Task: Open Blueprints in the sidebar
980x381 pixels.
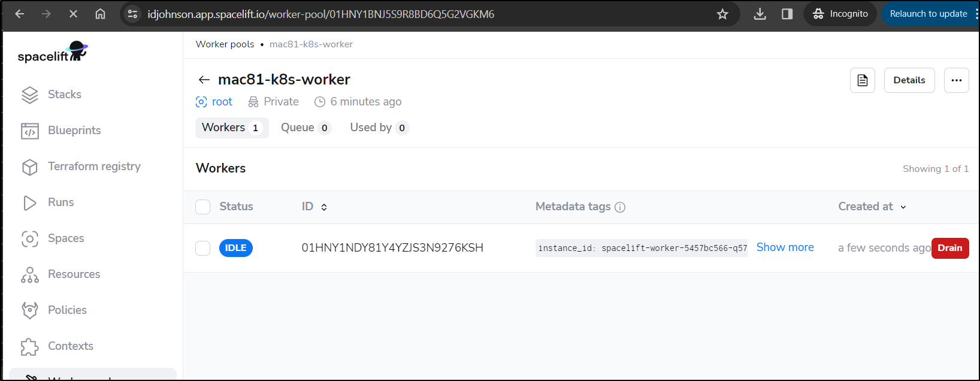Action: coord(74,130)
